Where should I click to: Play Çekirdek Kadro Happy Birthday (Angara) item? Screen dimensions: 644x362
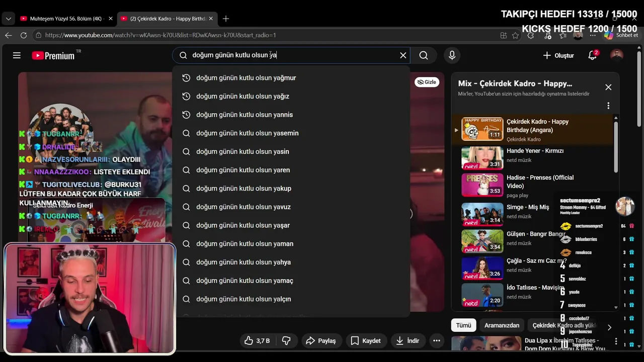(x=532, y=130)
